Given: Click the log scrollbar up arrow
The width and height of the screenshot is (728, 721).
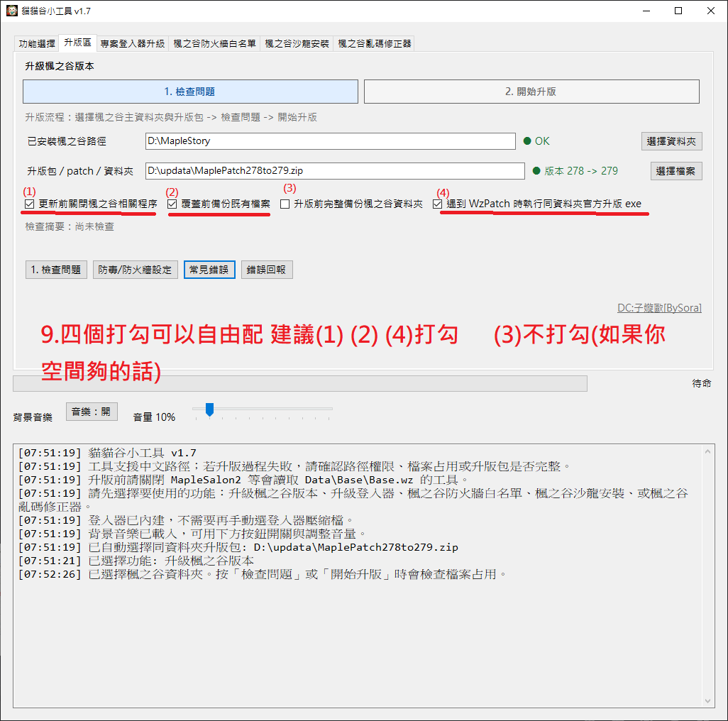Looking at the screenshot, I should [707, 451].
